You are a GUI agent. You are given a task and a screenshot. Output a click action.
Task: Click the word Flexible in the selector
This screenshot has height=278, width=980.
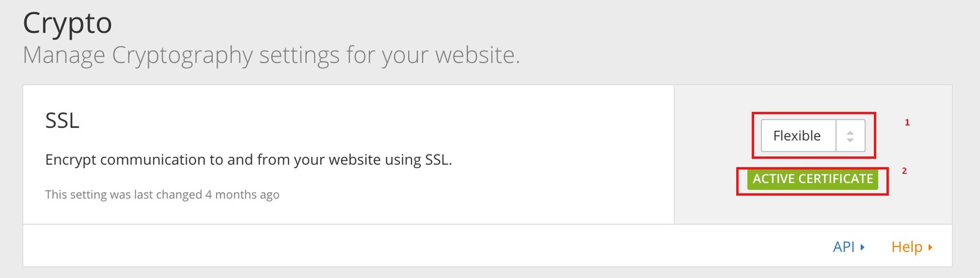coord(796,135)
